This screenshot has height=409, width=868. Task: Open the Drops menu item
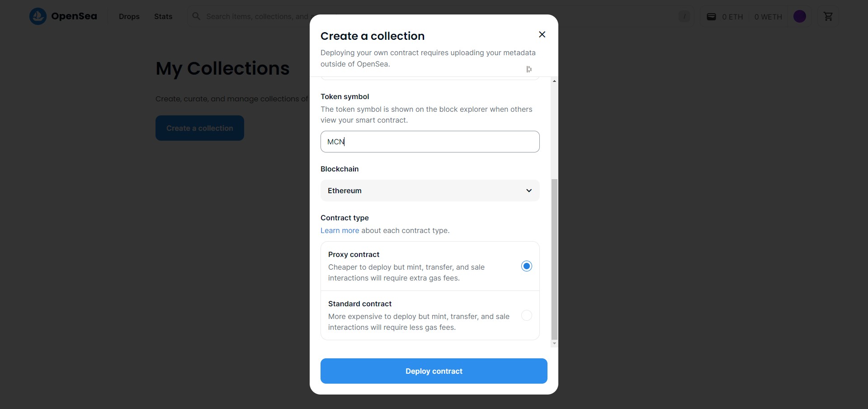tap(129, 16)
